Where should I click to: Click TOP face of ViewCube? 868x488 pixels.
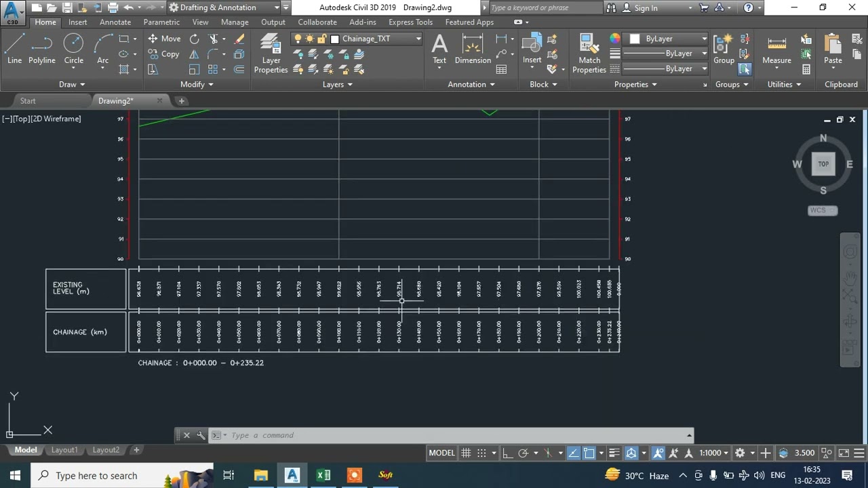click(823, 164)
